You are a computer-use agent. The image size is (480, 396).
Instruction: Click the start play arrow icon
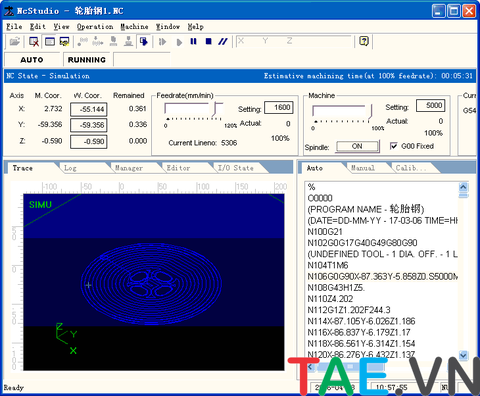pyautogui.click(x=179, y=42)
